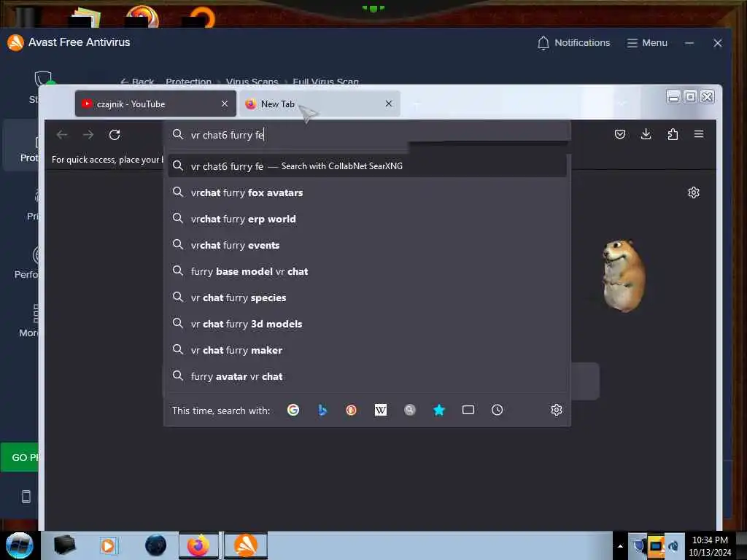Pick suggestion 'vrchat furry erp world'

pos(367,219)
